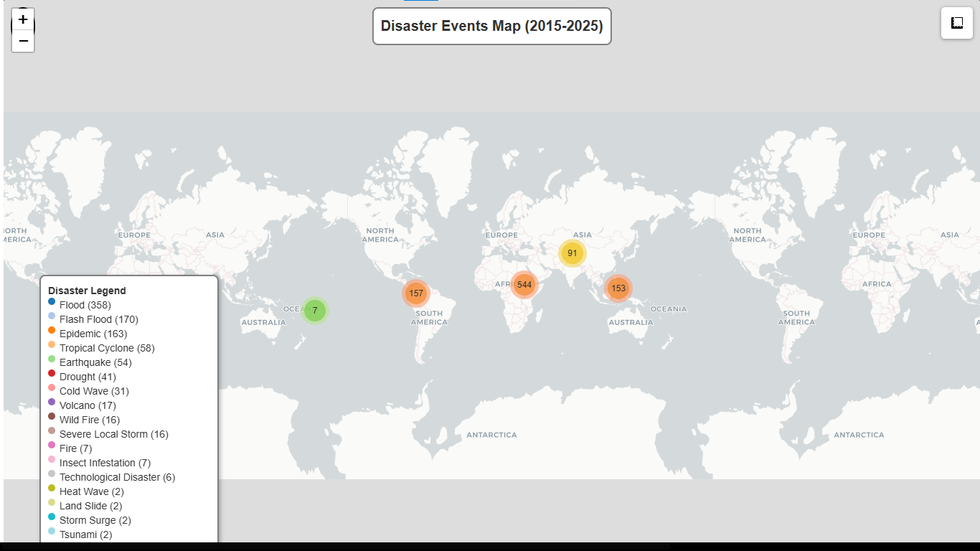Viewport: 980px width, 551px height.
Task: Click 'Severe Local Storm (16)' legend entry
Action: [x=114, y=434]
